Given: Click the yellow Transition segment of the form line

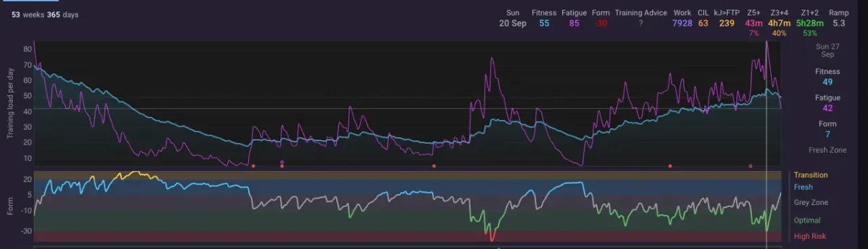Looking at the screenshot, I should [136, 174].
